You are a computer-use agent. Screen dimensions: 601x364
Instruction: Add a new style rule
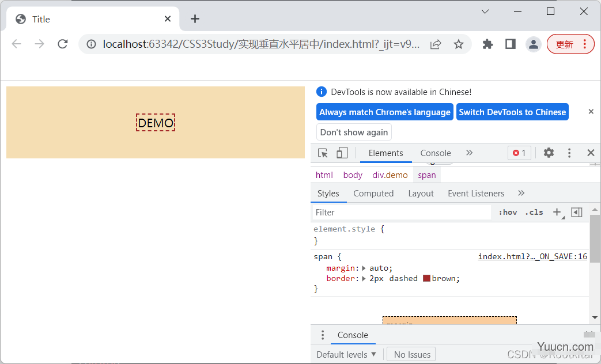pyautogui.click(x=557, y=213)
